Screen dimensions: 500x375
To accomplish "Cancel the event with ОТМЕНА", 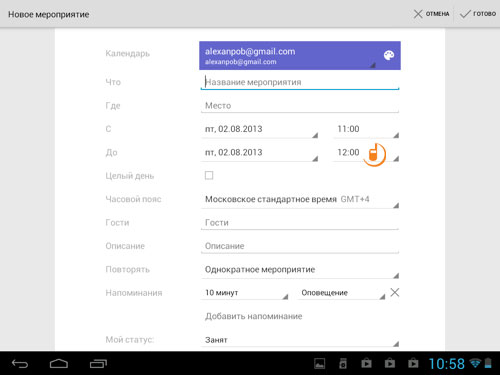I will click(x=431, y=14).
